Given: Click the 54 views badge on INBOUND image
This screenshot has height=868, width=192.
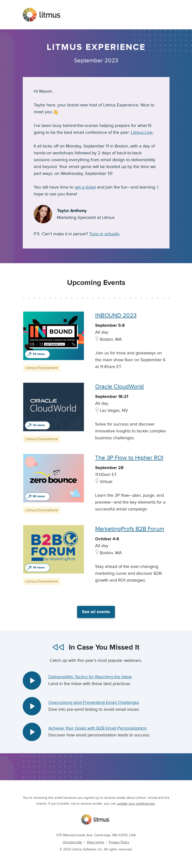Looking at the screenshot, I should [37, 354].
